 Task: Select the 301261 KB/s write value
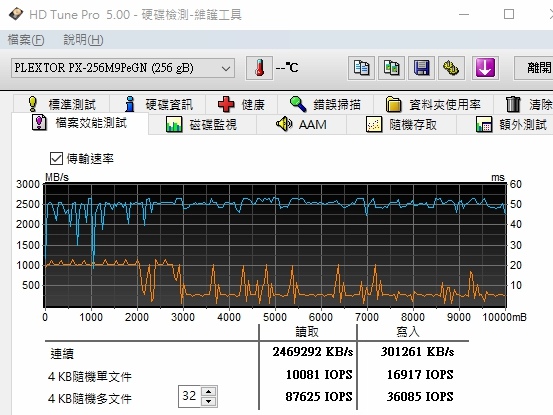pyautogui.click(x=417, y=352)
